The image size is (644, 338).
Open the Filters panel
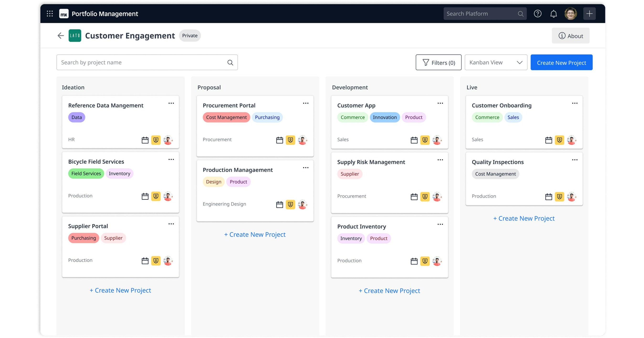click(x=439, y=62)
